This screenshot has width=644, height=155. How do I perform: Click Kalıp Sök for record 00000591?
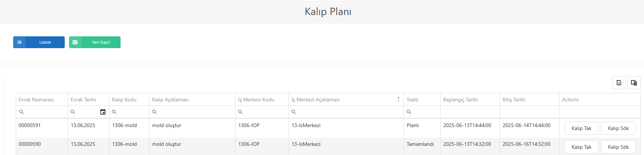coord(618,128)
